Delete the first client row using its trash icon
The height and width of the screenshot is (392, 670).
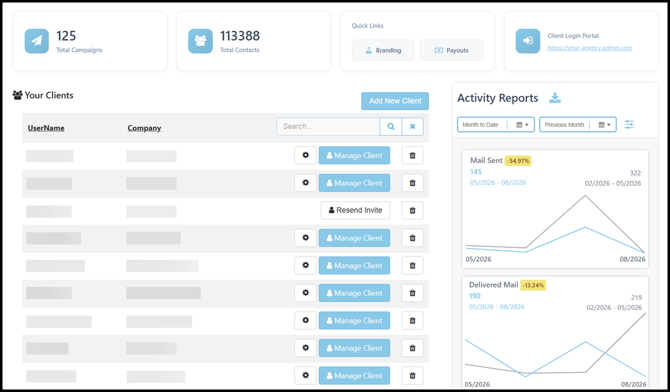click(412, 155)
